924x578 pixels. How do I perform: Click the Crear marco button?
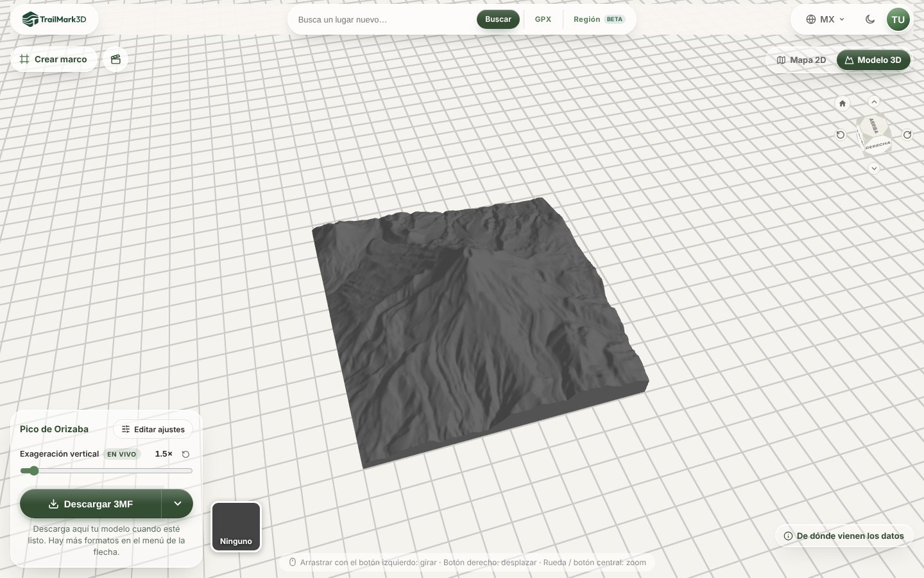[53, 59]
